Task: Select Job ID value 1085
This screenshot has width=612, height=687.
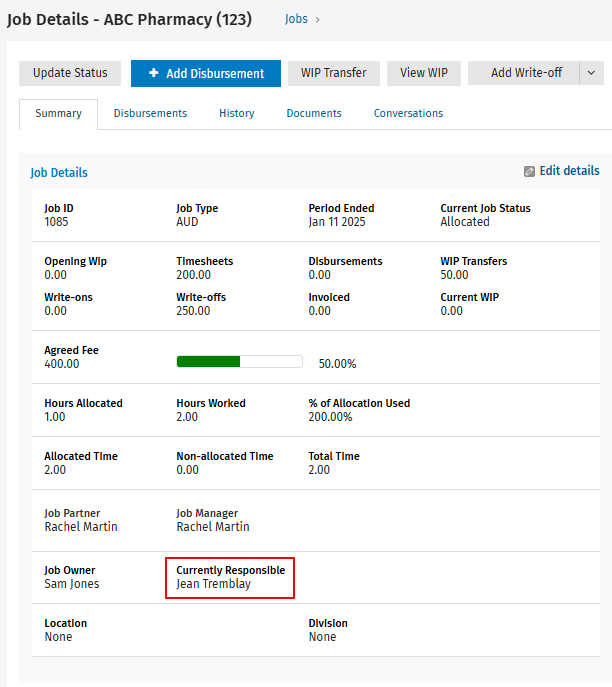Action: [56, 222]
